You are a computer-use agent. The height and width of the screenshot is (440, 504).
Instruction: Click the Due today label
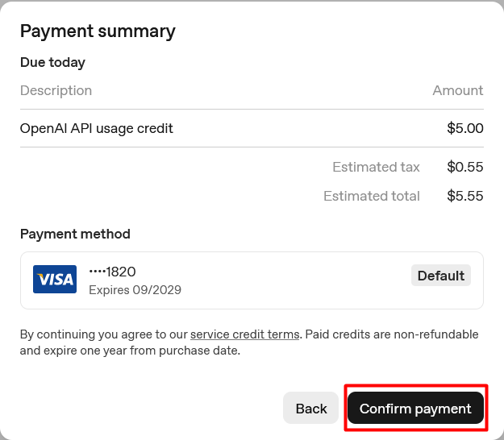tap(52, 62)
